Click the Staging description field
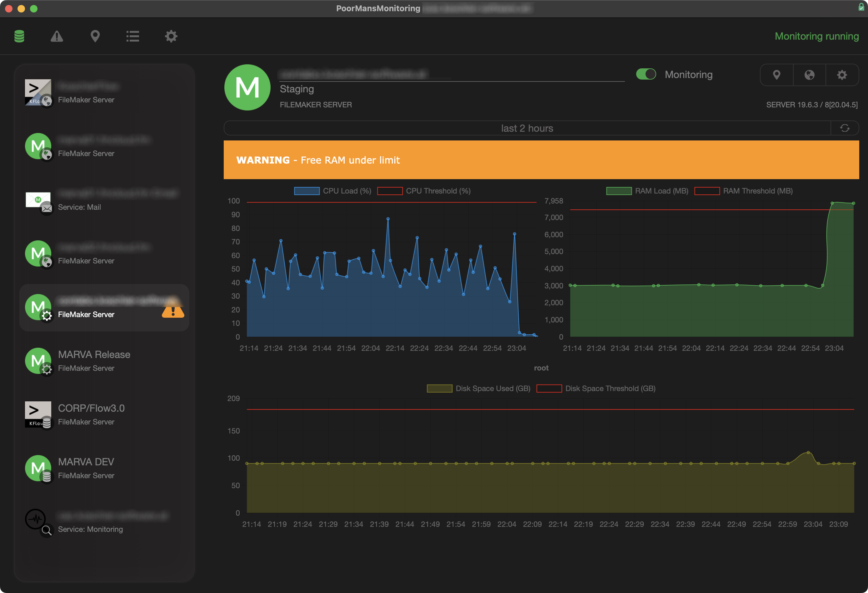 pyautogui.click(x=297, y=89)
